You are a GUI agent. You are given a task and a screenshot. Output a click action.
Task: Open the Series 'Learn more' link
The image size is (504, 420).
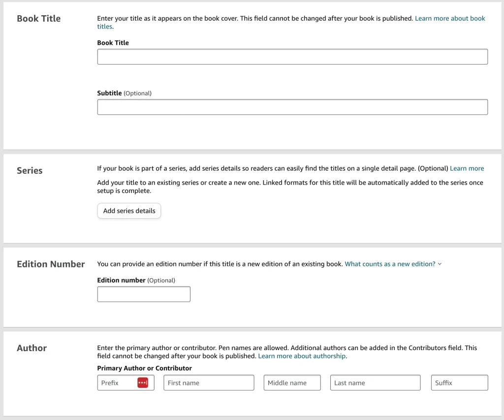click(467, 168)
